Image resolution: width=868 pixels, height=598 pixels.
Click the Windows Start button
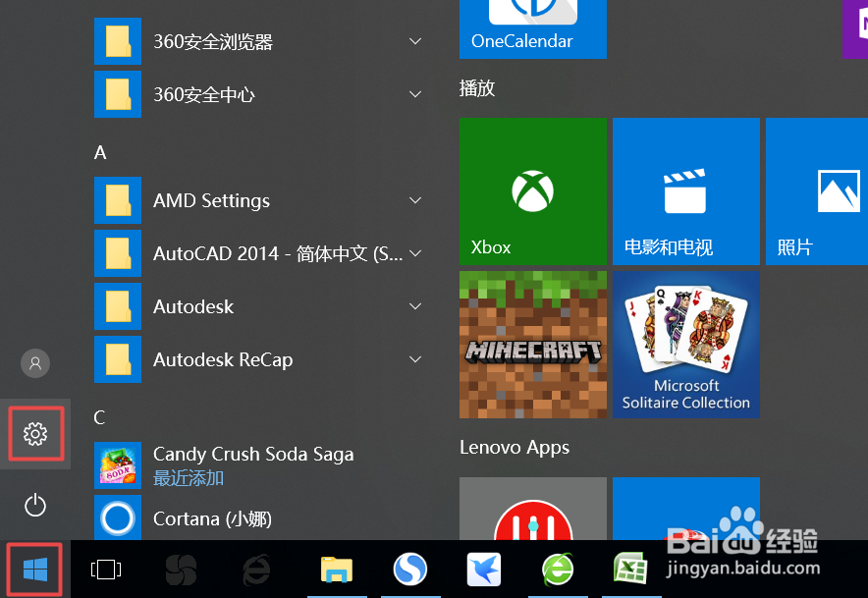(x=35, y=570)
